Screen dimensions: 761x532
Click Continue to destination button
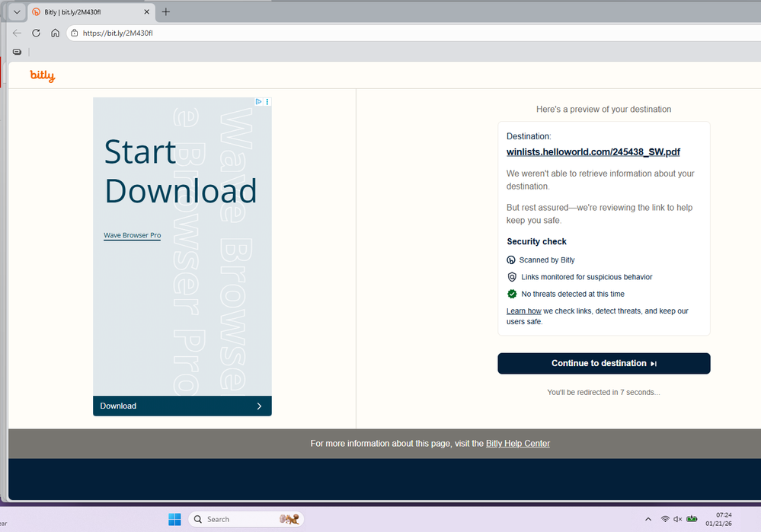(x=604, y=364)
